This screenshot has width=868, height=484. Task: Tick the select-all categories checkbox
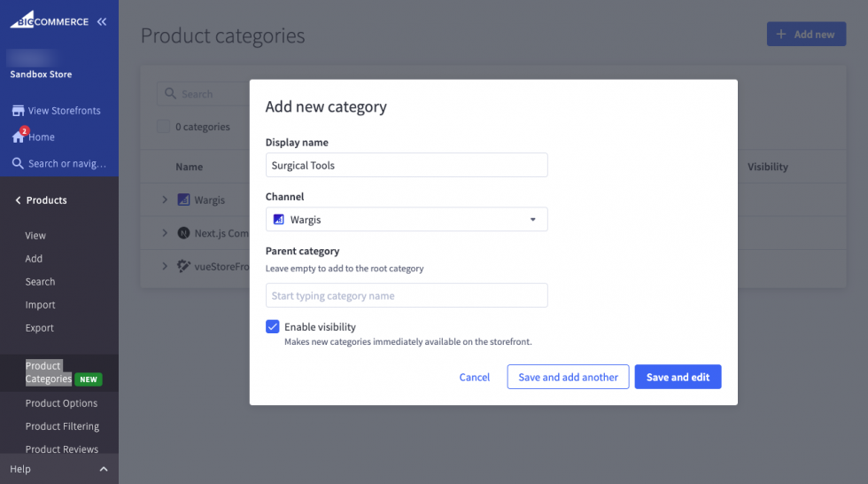[x=164, y=127]
